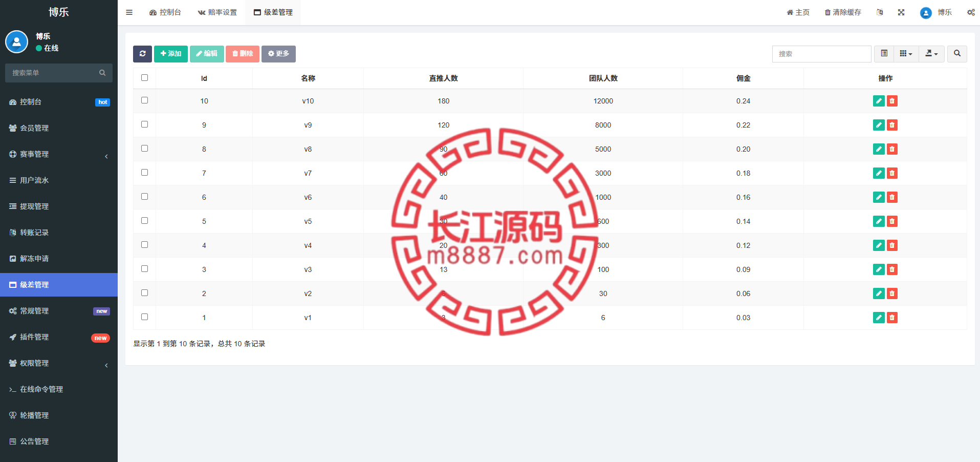Open 插件管理 in the sidebar
This screenshot has width=980, height=462.
[59, 337]
